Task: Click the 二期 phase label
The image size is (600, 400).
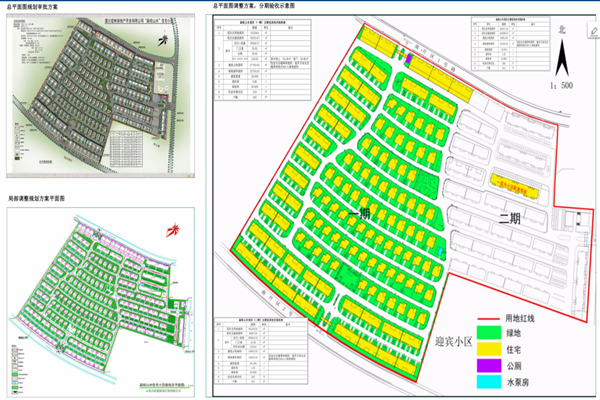Action: pyautogui.click(x=511, y=214)
